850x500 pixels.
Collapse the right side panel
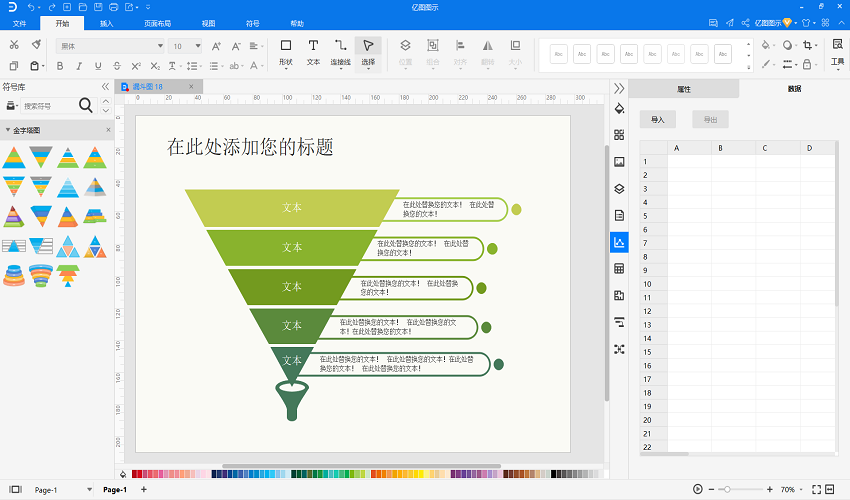click(x=619, y=88)
